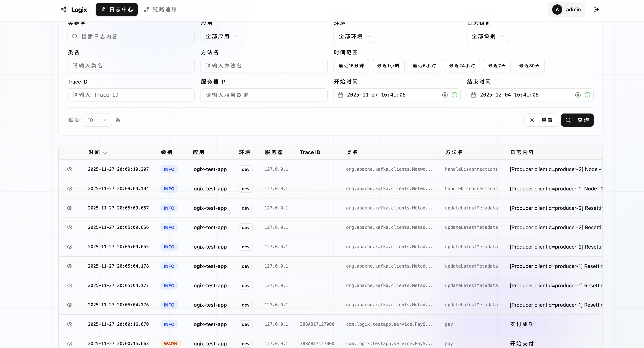The width and height of the screenshot is (644, 348).
Task: Expand the 全部环境 environment dropdown
Action: pos(355,37)
